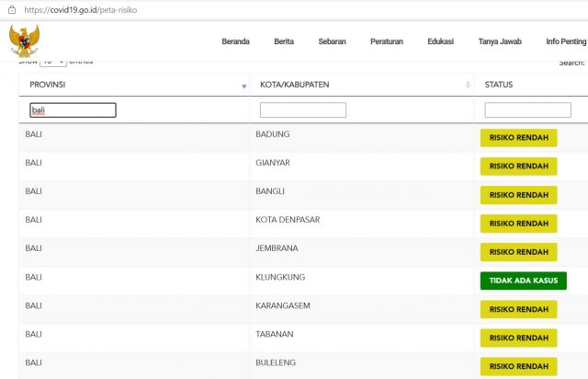Sort by Provinsi column arrow

[244, 86]
